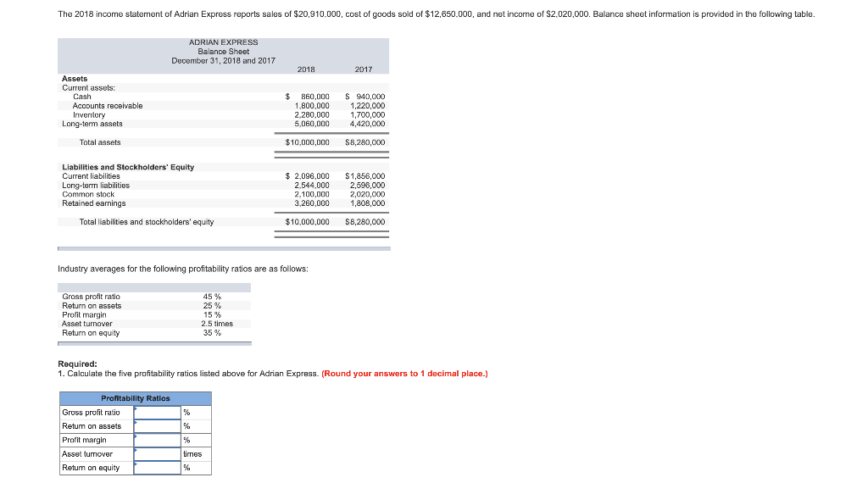Click the Required: heading

pos(77,364)
